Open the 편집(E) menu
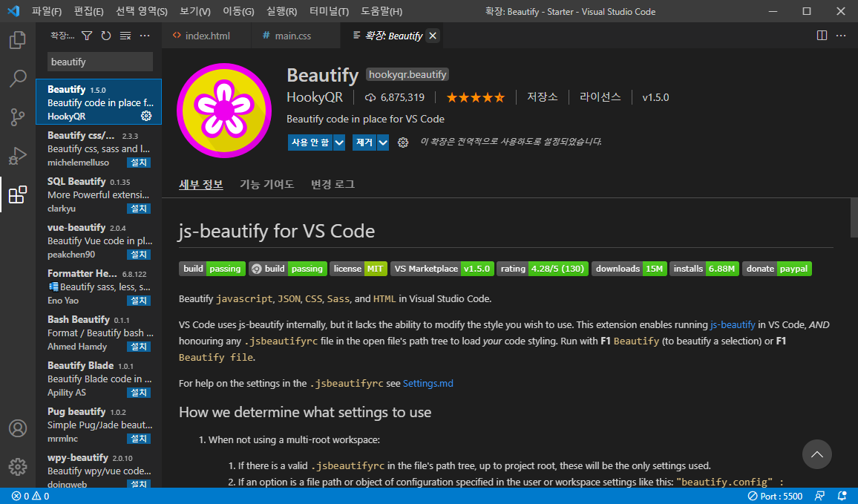 click(88, 11)
